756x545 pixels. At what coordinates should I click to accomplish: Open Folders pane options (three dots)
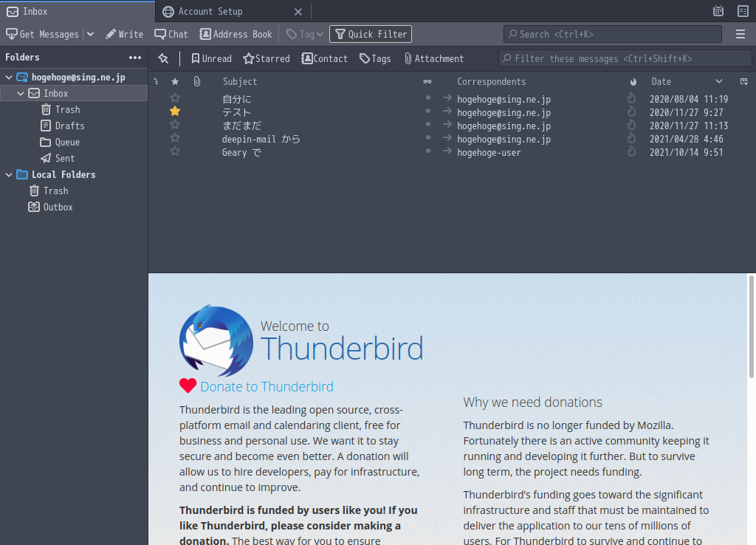click(135, 58)
